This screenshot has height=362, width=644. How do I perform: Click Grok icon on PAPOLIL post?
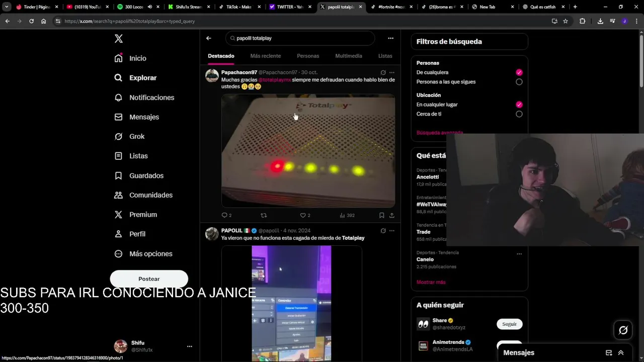coord(383,231)
